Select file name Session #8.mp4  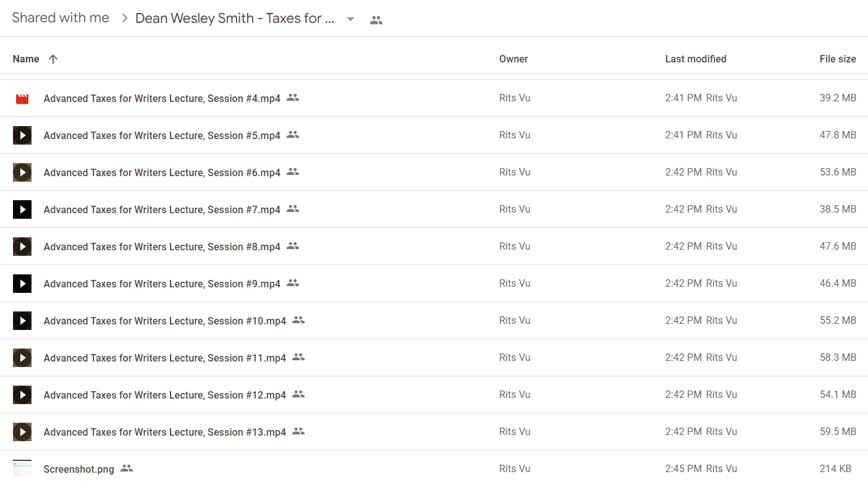pyautogui.click(x=162, y=247)
